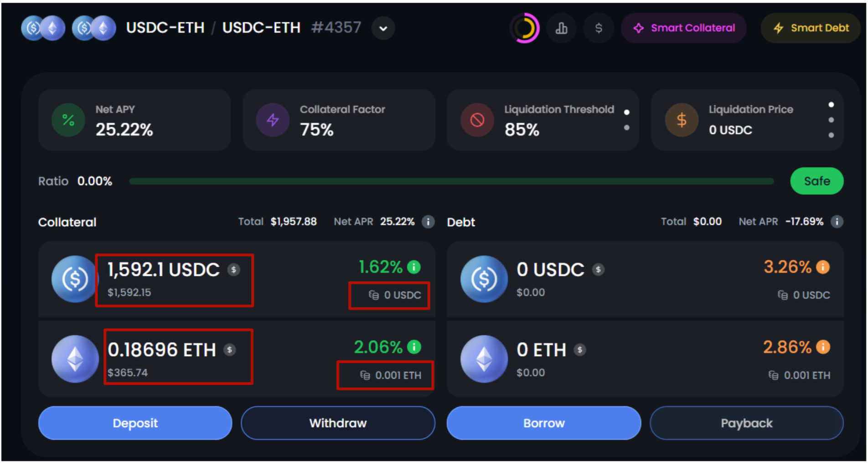Screen dimensions: 868x464
Task: Click green info icon beside 2.06% rate
Action: tap(414, 347)
